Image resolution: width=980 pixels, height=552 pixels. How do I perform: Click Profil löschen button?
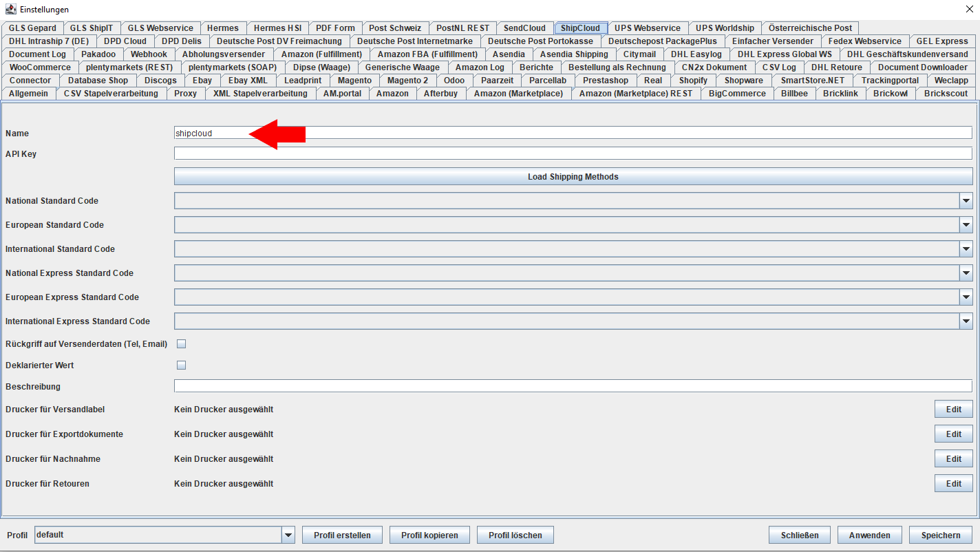pyautogui.click(x=515, y=535)
